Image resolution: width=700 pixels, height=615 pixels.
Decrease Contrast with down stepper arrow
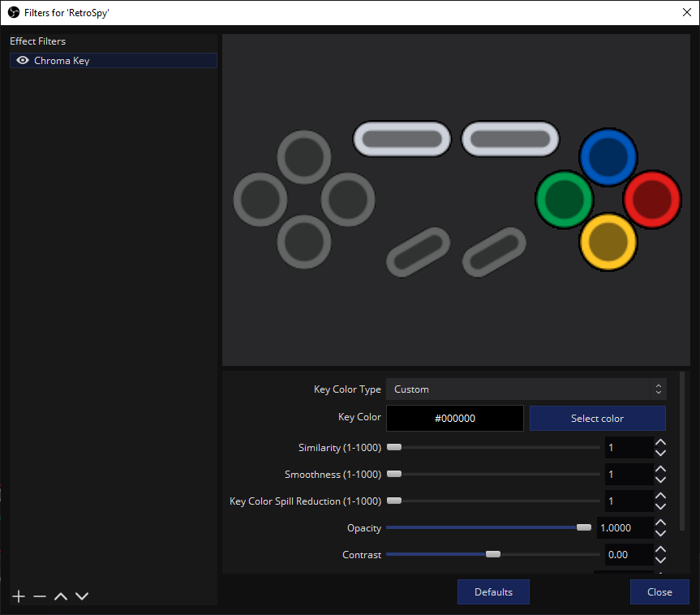[x=660, y=560]
